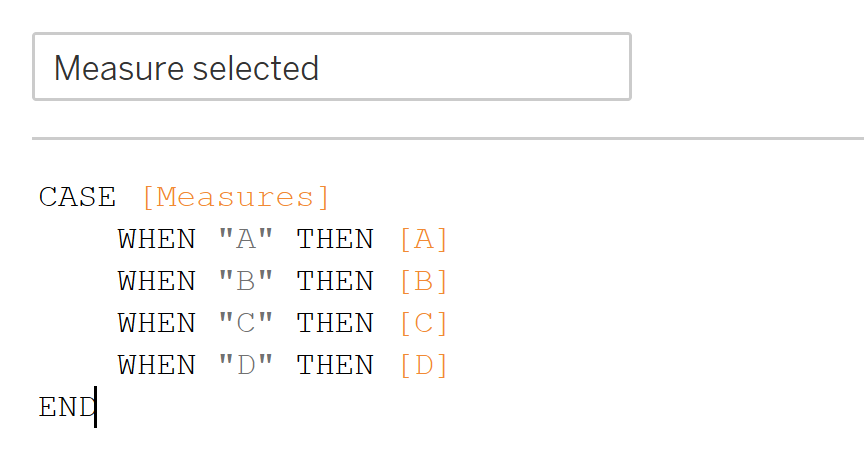Click the orange [A] field reference

click(x=424, y=239)
